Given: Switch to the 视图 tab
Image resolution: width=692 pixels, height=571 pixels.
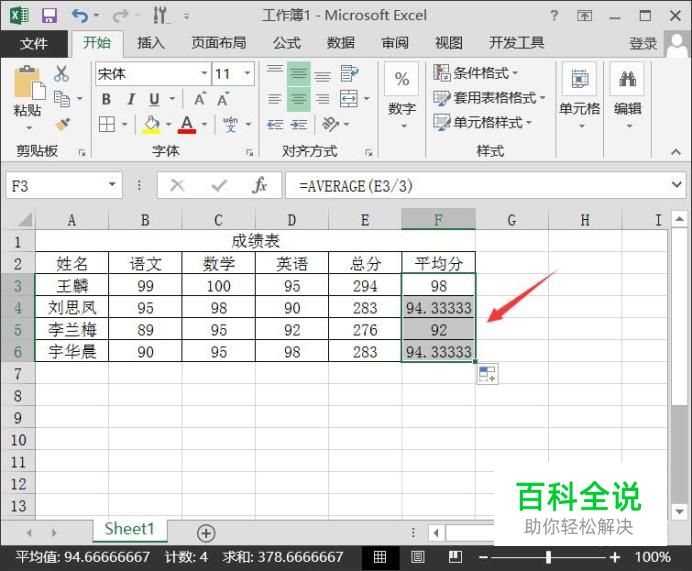Looking at the screenshot, I should tap(449, 43).
